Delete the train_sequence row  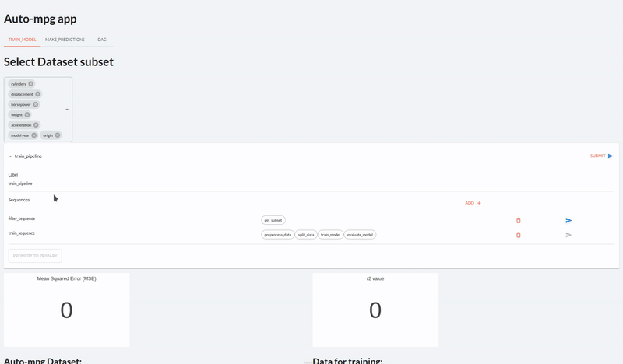click(x=519, y=235)
